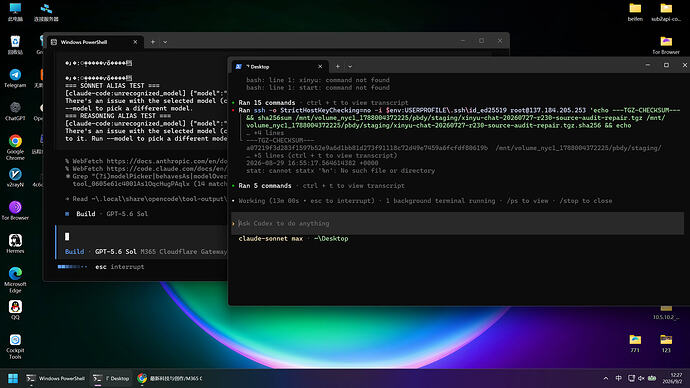Click the 'esc interrupt' hint in PowerShell

[x=120, y=267]
